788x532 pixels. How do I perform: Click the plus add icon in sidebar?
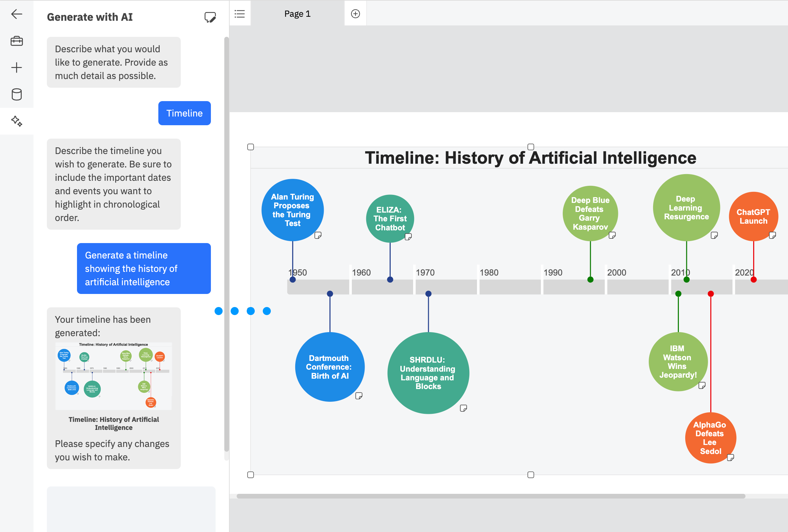[16, 68]
